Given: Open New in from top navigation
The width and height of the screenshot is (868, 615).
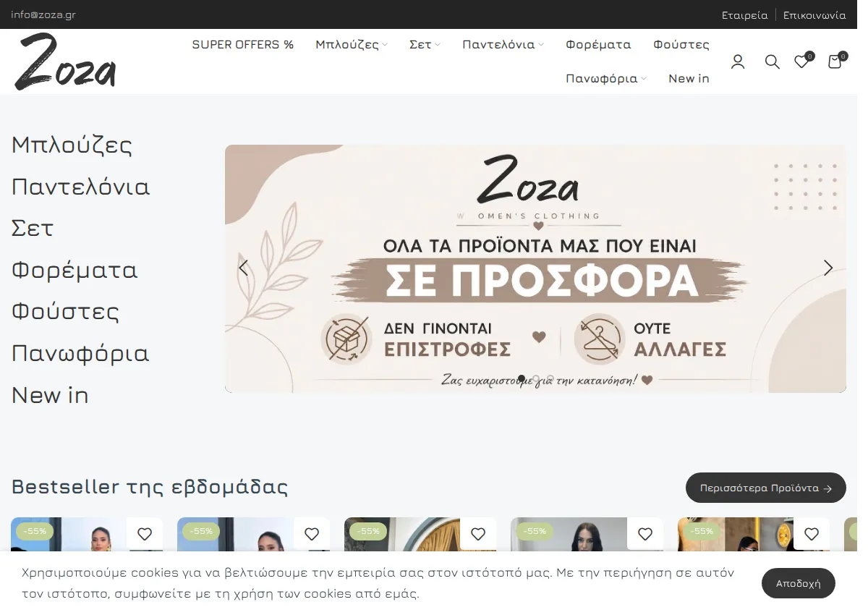Looking at the screenshot, I should pyautogui.click(x=689, y=78).
